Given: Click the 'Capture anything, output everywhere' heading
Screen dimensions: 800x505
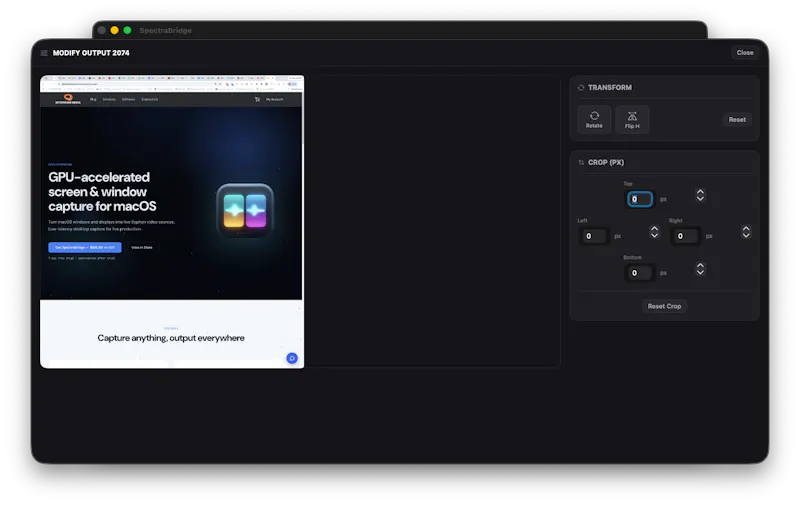Looking at the screenshot, I should [x=171, y=338].
